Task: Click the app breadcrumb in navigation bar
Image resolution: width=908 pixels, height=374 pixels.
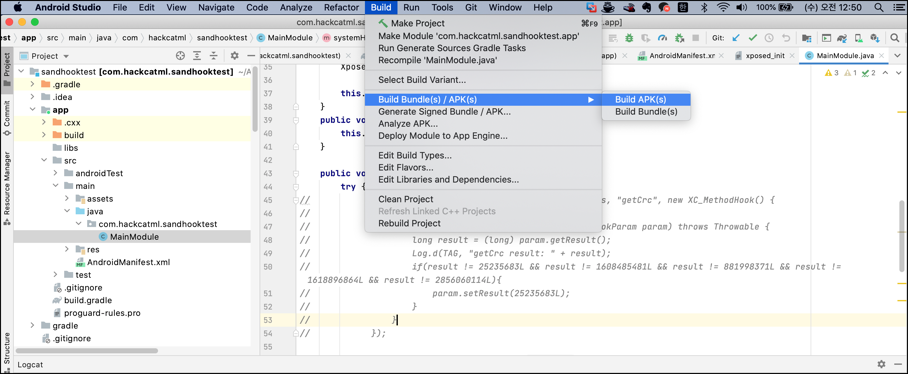Action: click(28, 38)
